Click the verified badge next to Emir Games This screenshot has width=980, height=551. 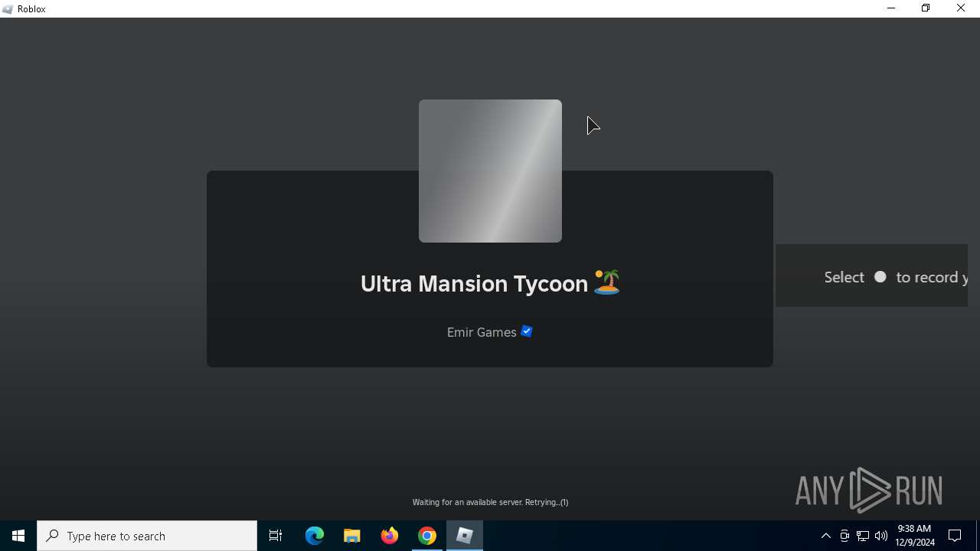527,331
